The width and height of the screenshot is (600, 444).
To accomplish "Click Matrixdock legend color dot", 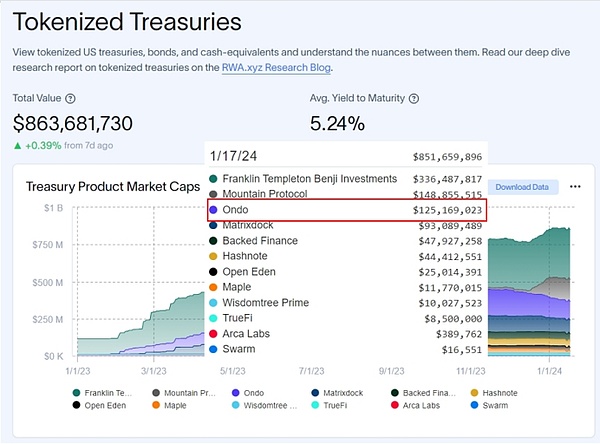I will pos(317,393).
